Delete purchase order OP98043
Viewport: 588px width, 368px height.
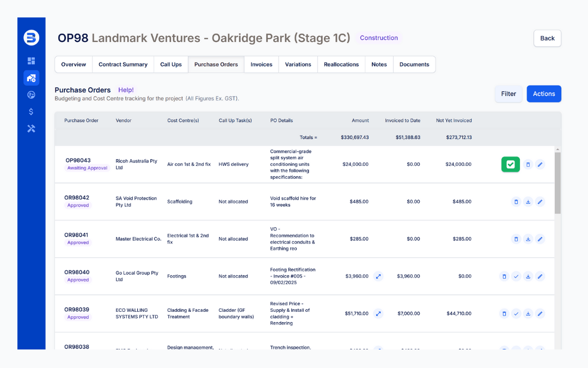(x=528, y=165)
